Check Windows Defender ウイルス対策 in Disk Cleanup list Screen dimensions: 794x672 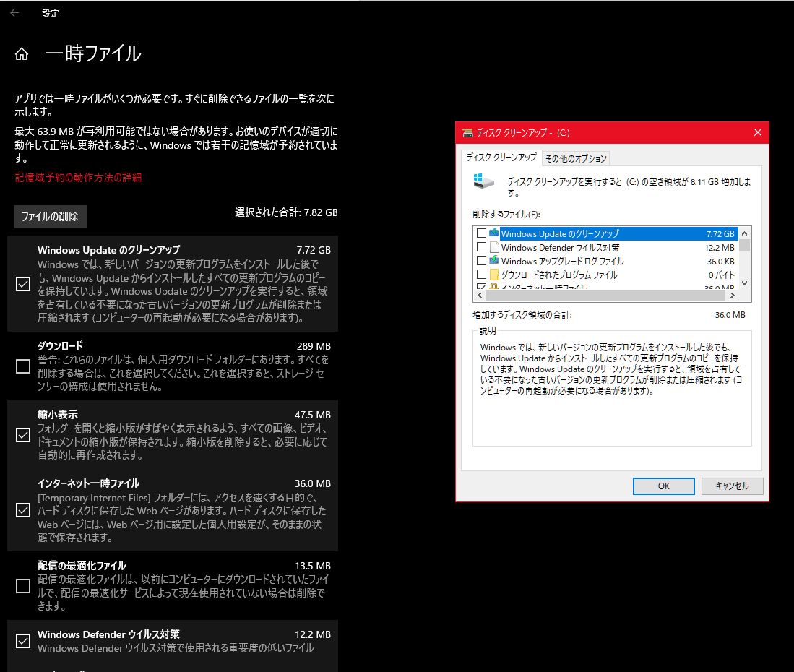click(482, 247)
